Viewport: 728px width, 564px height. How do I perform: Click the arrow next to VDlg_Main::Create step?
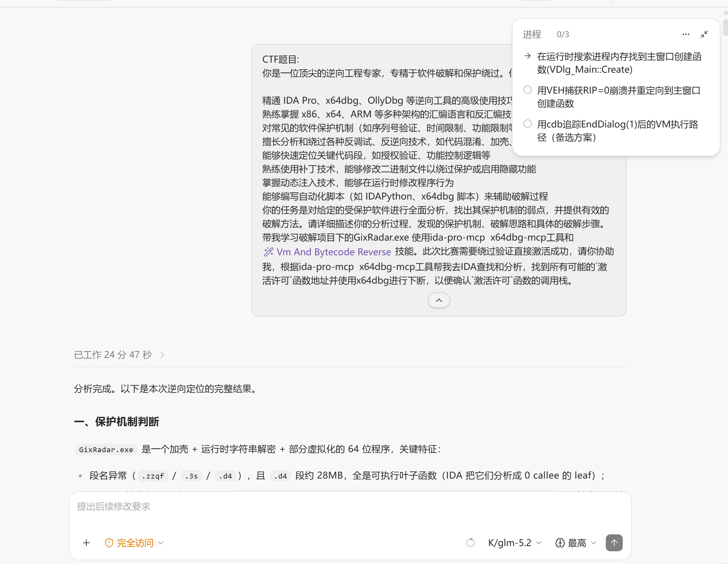tap(527, 56)
